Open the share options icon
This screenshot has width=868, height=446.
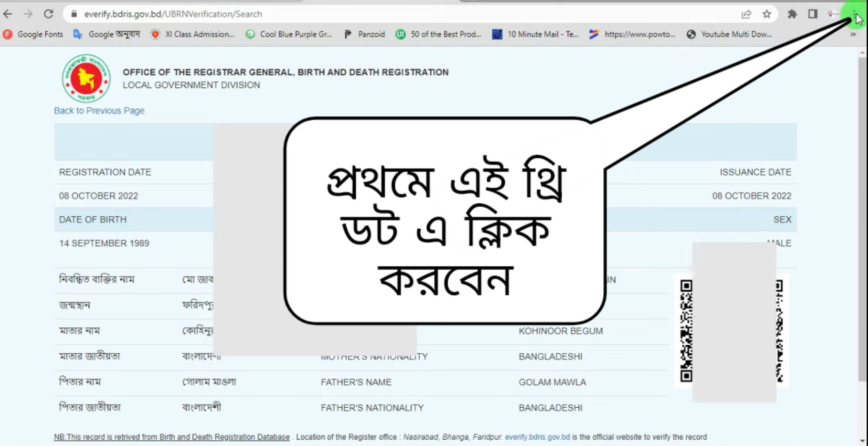(x=747, y=14)
